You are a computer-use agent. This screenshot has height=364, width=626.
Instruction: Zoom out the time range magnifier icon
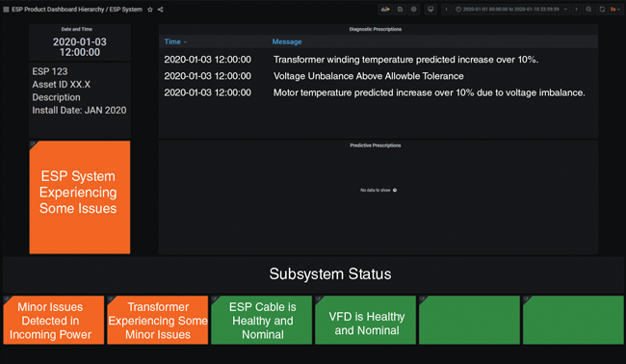tap(588, 10)
